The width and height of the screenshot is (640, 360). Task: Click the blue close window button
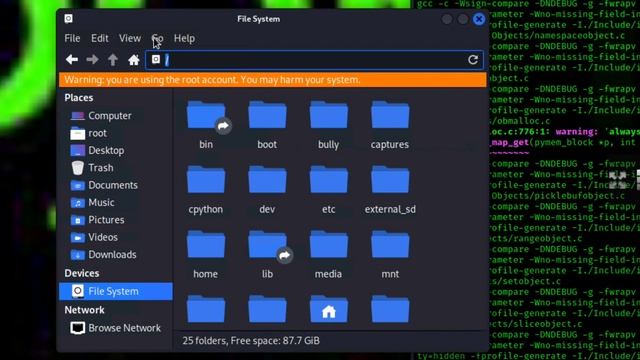[479, 19]
